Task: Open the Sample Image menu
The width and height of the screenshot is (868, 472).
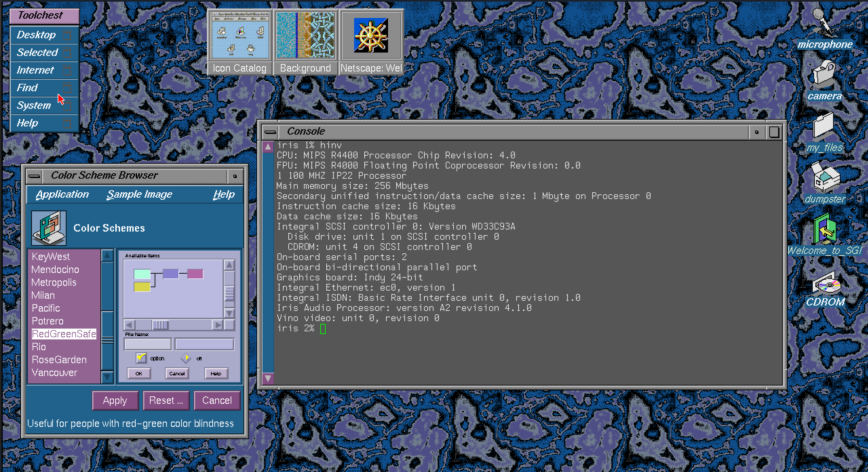Action: [x=139, y=195]
